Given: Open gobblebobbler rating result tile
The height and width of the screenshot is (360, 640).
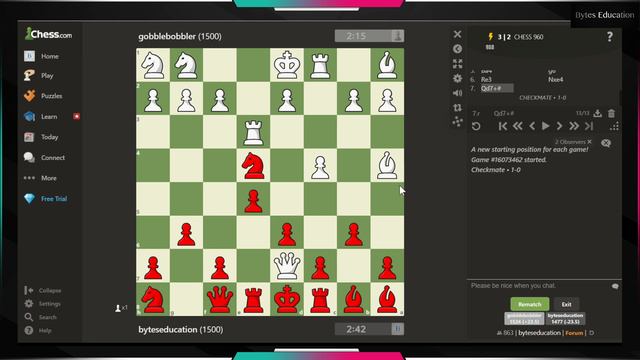Looking at the screenshot, I should click(524, 319).
